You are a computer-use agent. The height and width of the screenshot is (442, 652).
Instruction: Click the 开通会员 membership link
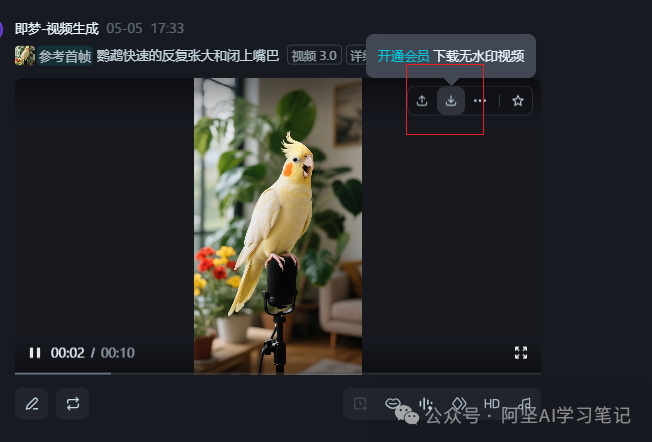tap(403, 56)
